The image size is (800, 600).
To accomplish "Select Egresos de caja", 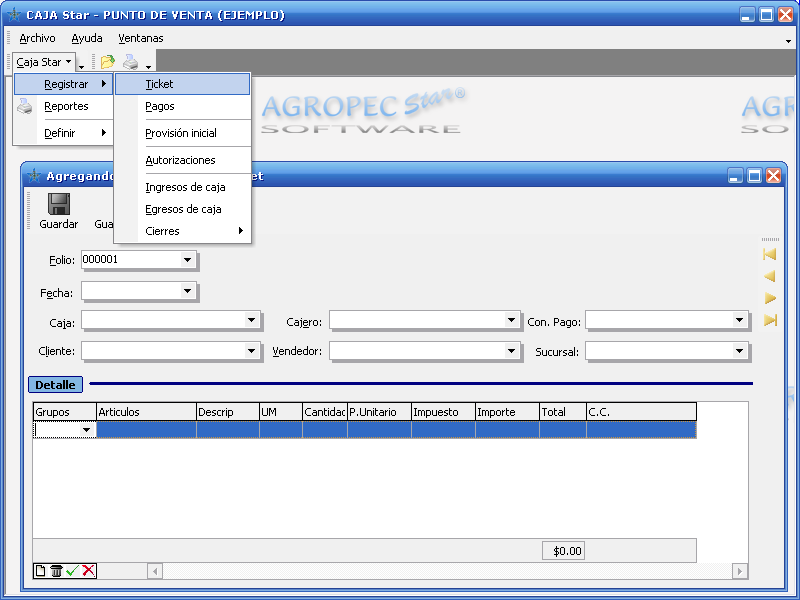I will 183,209.
